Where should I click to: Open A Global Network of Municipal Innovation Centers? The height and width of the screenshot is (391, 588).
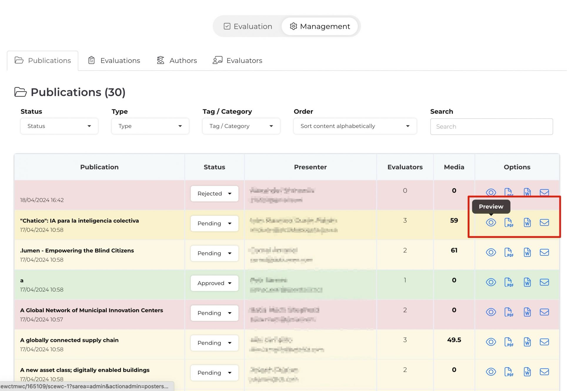point(91,310)
